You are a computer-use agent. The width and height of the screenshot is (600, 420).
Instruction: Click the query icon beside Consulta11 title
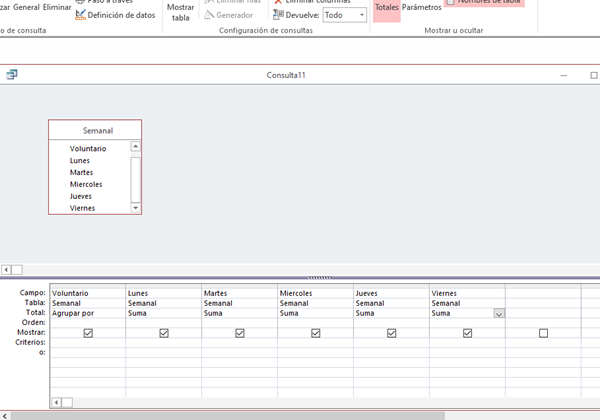click(x=12, y=75)
